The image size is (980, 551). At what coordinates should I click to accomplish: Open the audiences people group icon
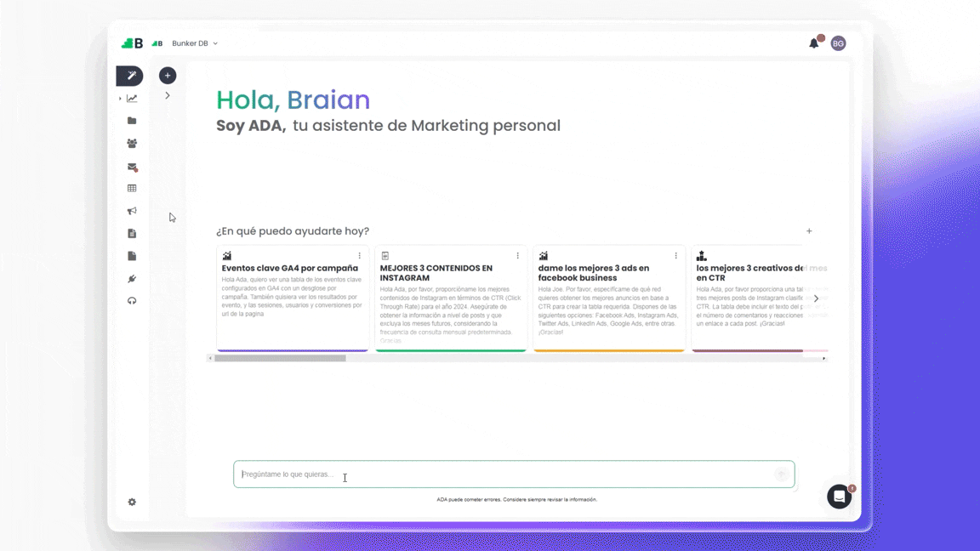click(x=132, y=143)
